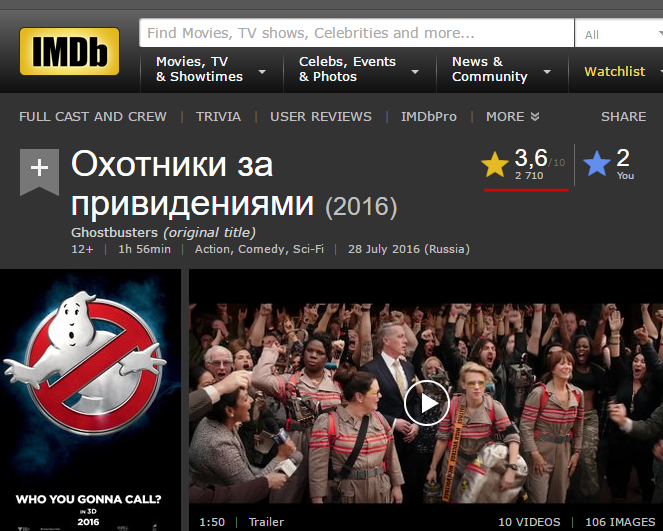Screen dimensions: 663x531
Task: Click the yellow rating star
Action: pos(495,164)
